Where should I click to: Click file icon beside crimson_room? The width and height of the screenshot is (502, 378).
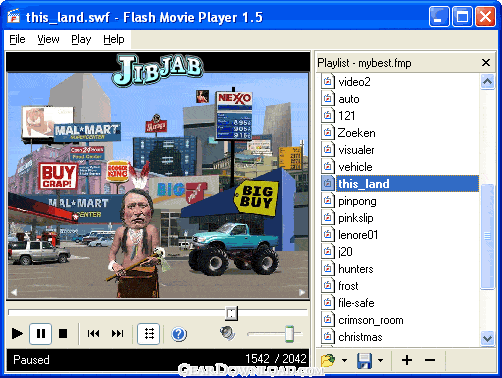pyautogui.click(x=327, y=320)
